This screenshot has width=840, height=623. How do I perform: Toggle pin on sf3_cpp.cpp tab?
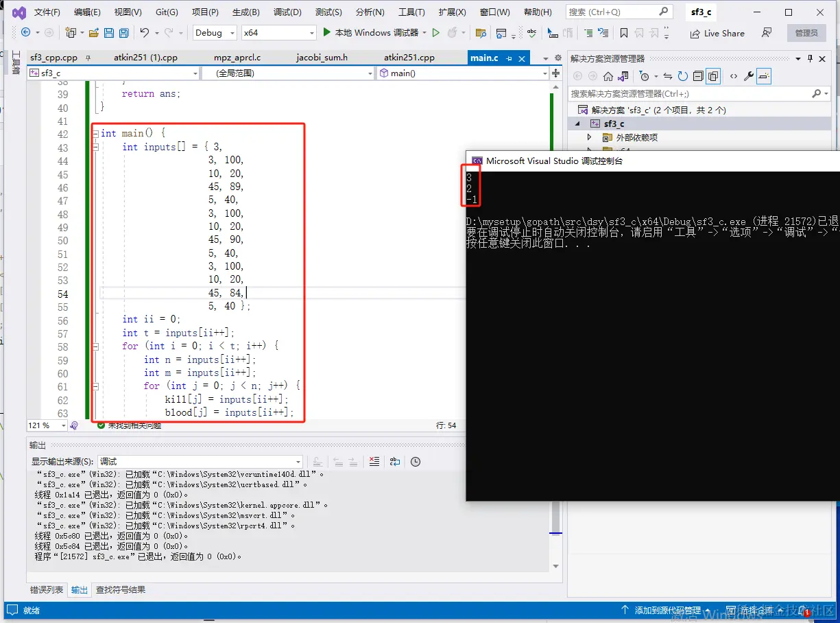pyautogui.click(x=87, y=58)
